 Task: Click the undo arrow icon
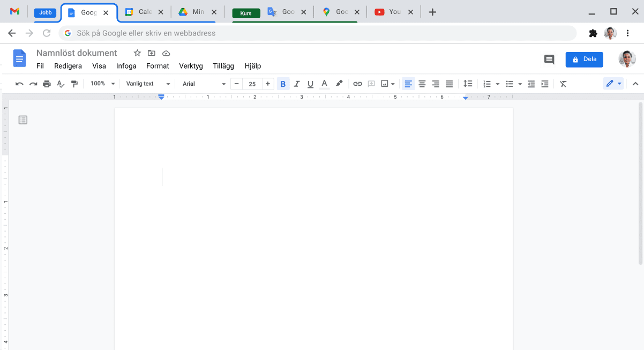pyautogui.click(x=19, y=84)
